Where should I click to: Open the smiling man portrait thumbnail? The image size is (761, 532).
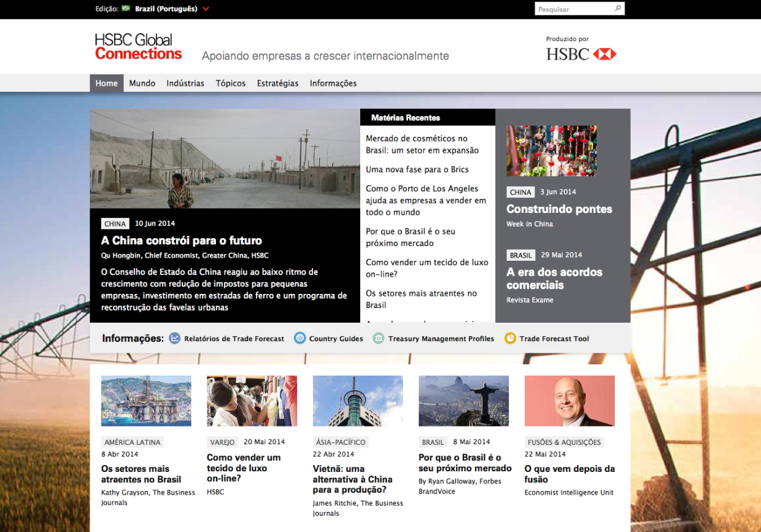pyautogui.click(x=570, y=401)
